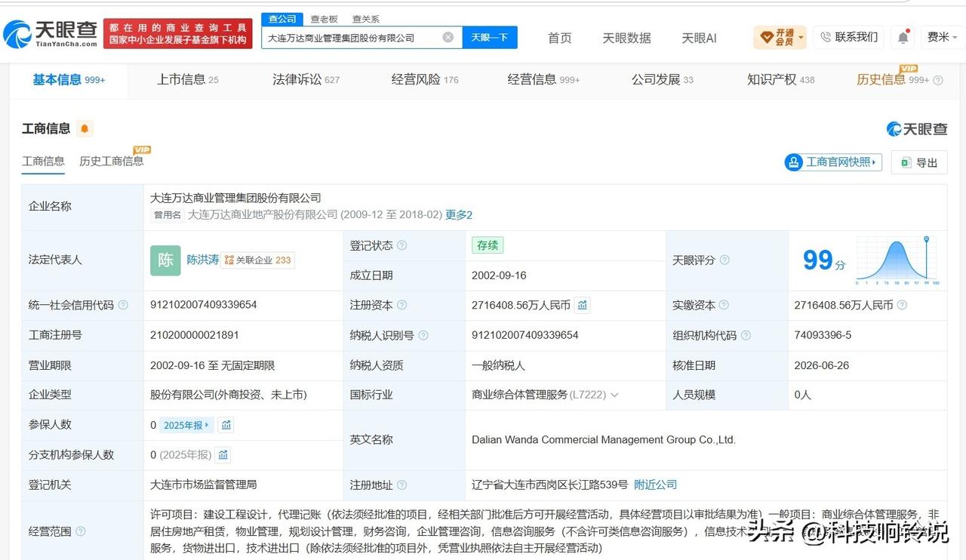Click the 天眼一下 search button

tap(490, 37)
